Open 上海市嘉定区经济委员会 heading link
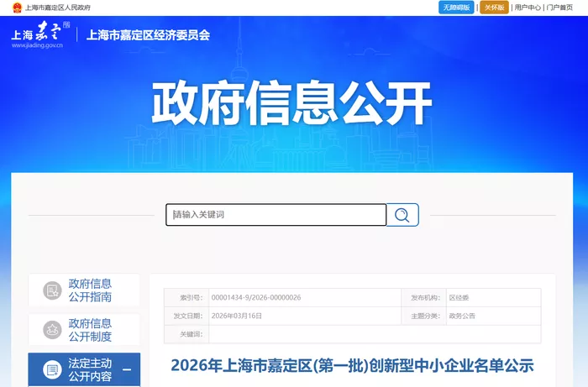This screenshot has height=387, width=588. pos(148,35)
